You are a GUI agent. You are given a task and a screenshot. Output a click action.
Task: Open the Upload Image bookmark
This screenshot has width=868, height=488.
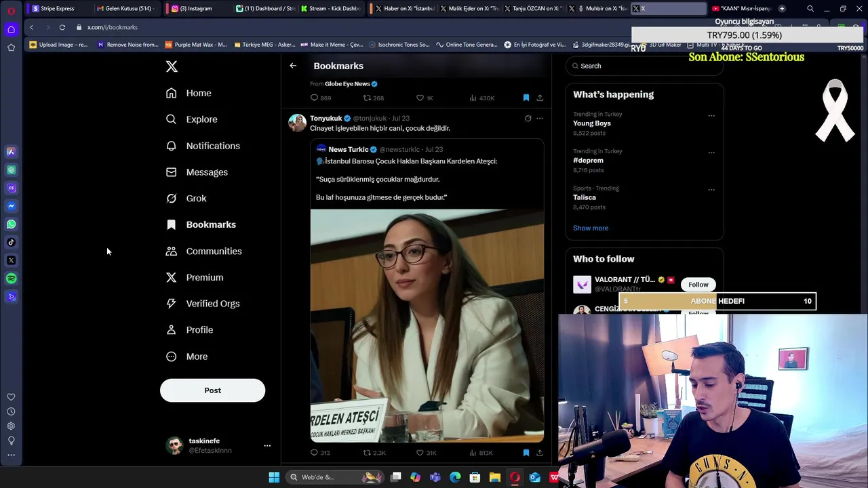click(58, 45)
